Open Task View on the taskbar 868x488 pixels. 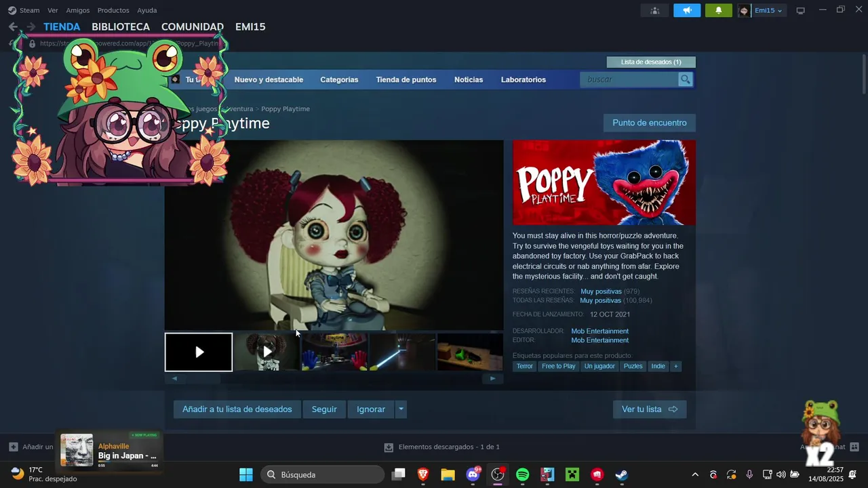click(x=399, y=474)
